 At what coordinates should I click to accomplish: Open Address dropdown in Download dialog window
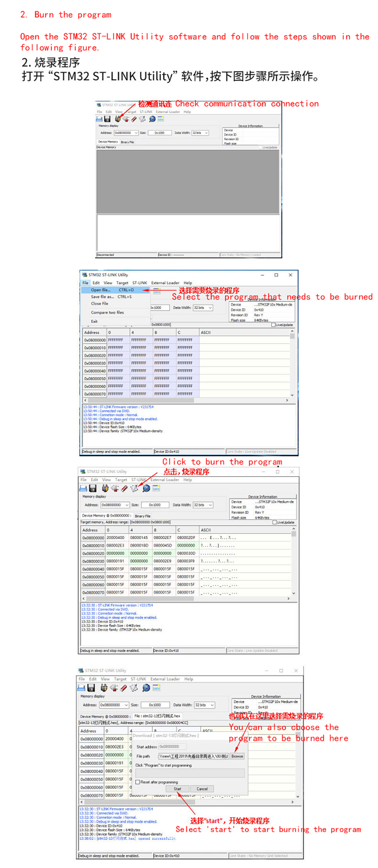pos(126,705)
